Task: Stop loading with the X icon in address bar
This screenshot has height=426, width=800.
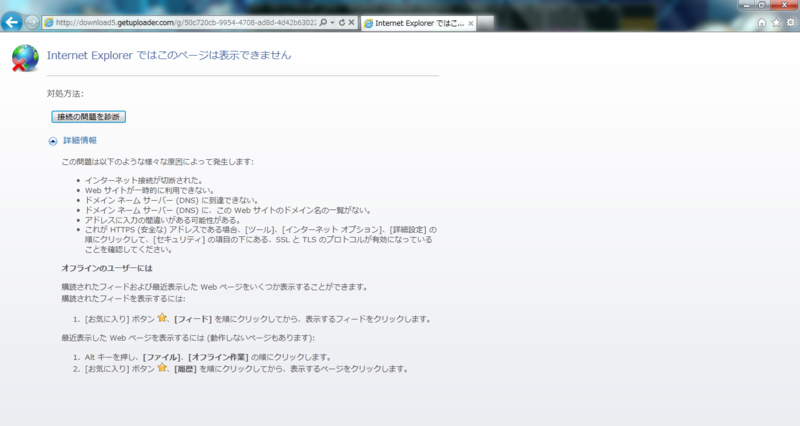Action: pos(351,22)
